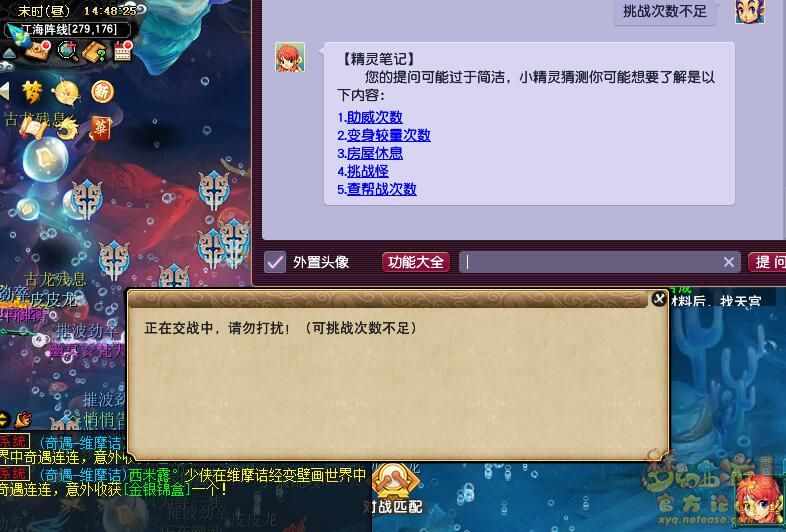Open the red 華 banner icon
The image size is (786, 532).
click(100, 128)
